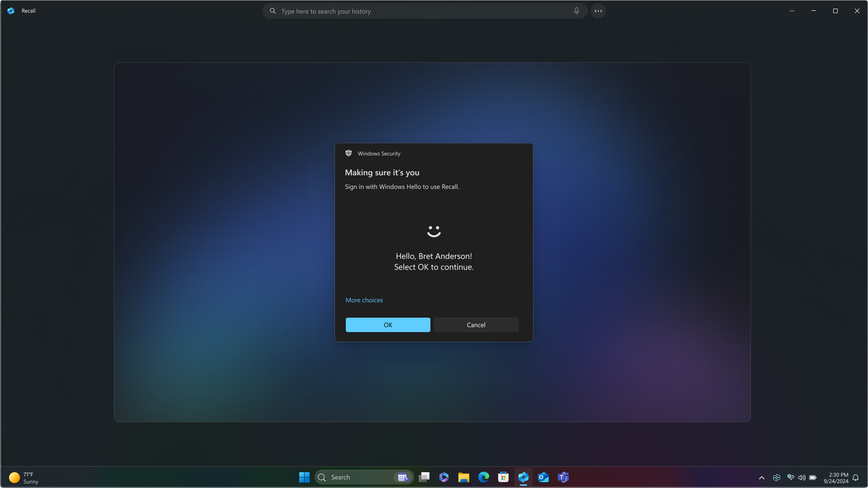
Task: Cancel the Windows Hello authentication dialog
Action: (x=476, y=325)
